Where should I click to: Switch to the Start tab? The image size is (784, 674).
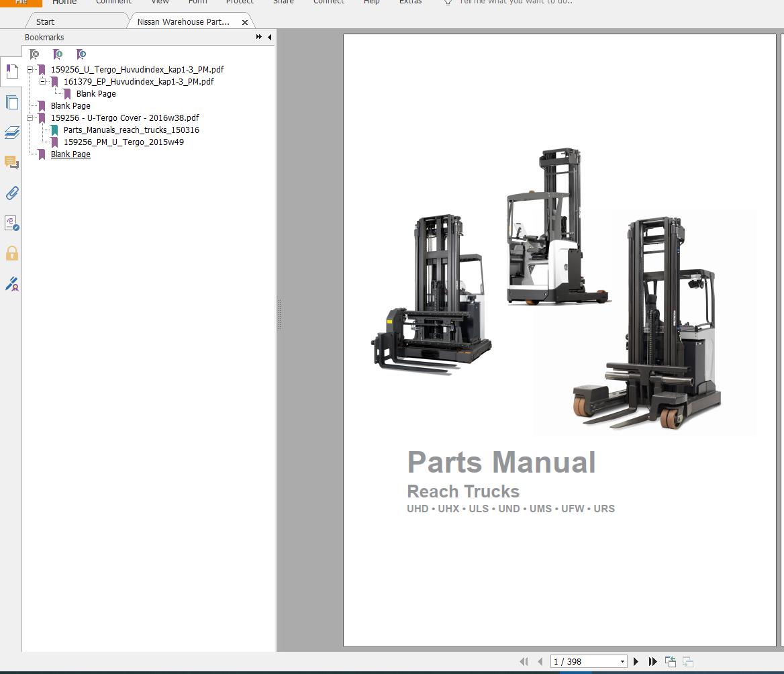click(46, 21)
